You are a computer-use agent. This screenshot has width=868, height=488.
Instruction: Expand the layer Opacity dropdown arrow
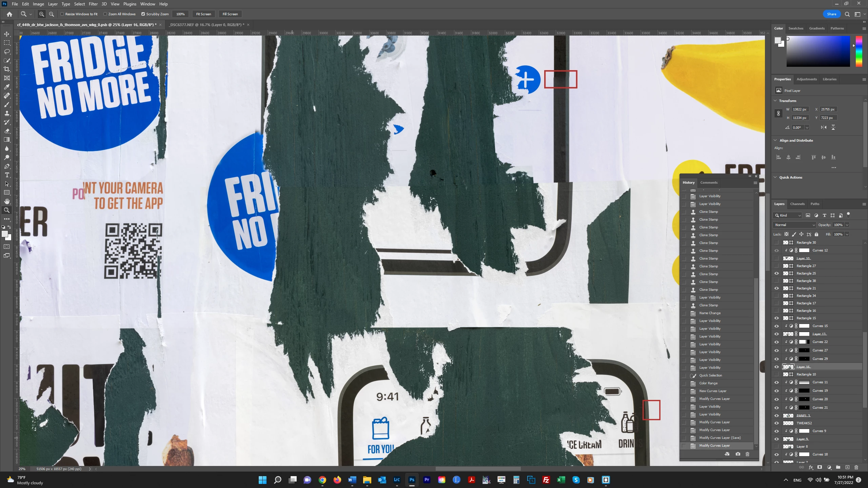(847, 225)
